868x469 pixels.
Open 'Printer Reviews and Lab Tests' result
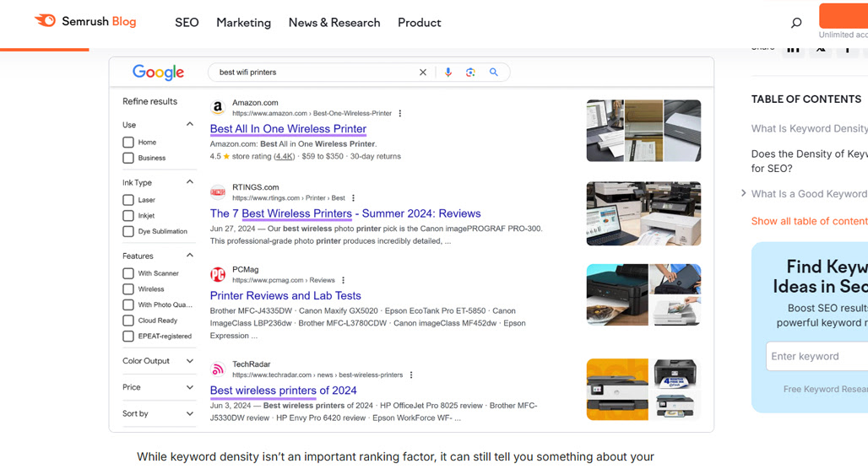tap(285, 296)
